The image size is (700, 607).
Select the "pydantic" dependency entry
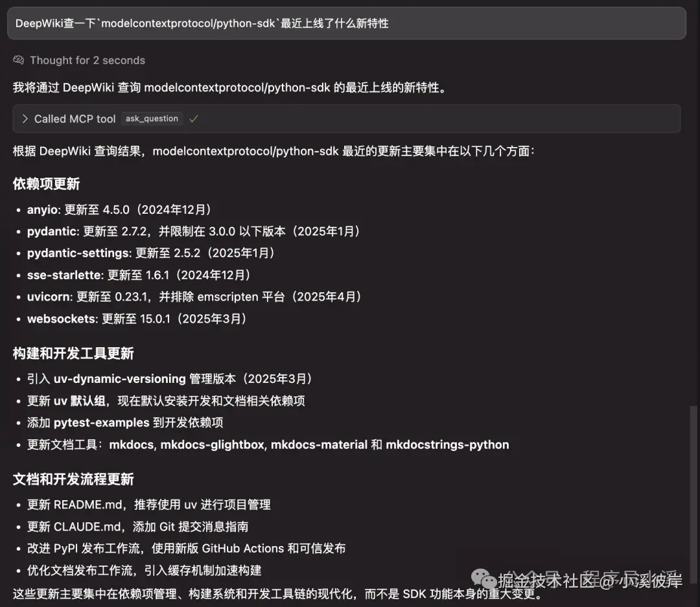52,231
